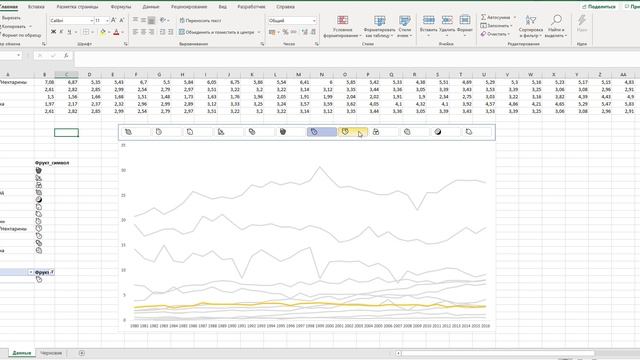Switch to the Разработчик ribbon tab
The image size is (640, 360).
coord(251,7)
